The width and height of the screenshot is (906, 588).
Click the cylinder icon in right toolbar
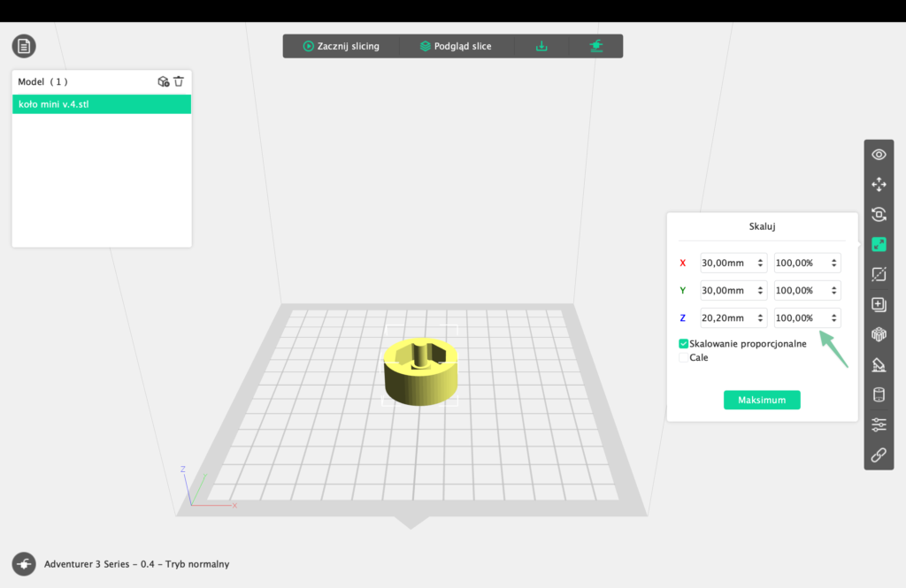coord(879,394)
